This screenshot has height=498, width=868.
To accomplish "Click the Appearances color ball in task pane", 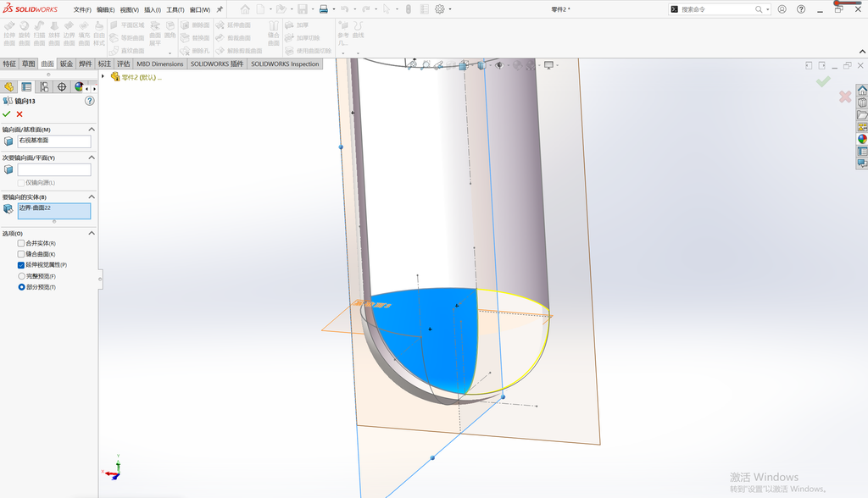I will (862, 139).
